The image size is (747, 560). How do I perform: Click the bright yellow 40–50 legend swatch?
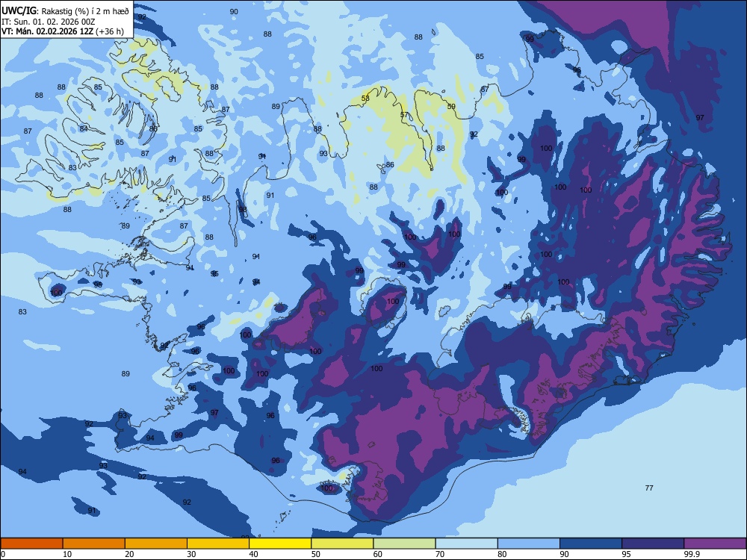pos(280,544)
